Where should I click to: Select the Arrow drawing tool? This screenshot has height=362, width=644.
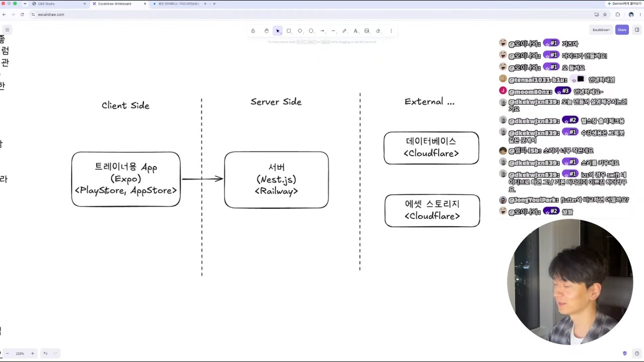[322, 31]
